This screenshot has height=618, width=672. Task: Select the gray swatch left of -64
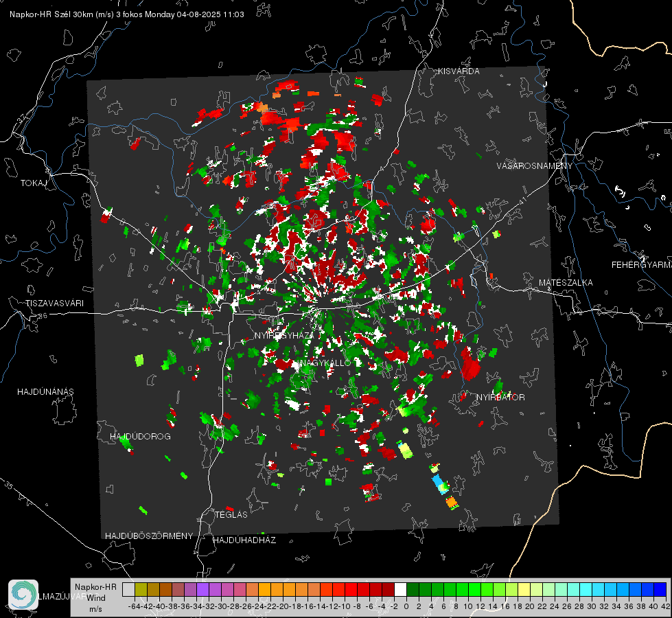tap(128, 590)
